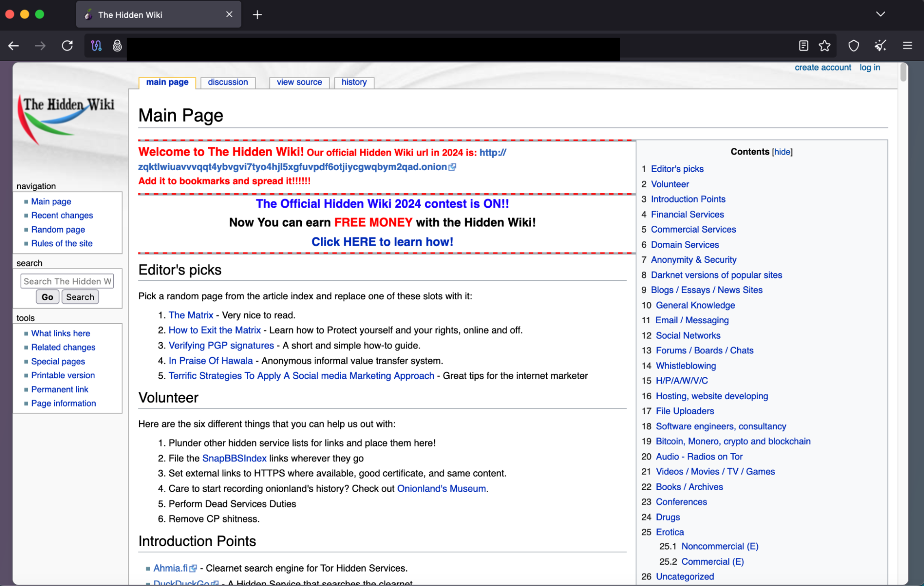Click the browser menu hamburger icon
Screen dimensions: 924x586
pyautogui.click(x=908, y=45)
